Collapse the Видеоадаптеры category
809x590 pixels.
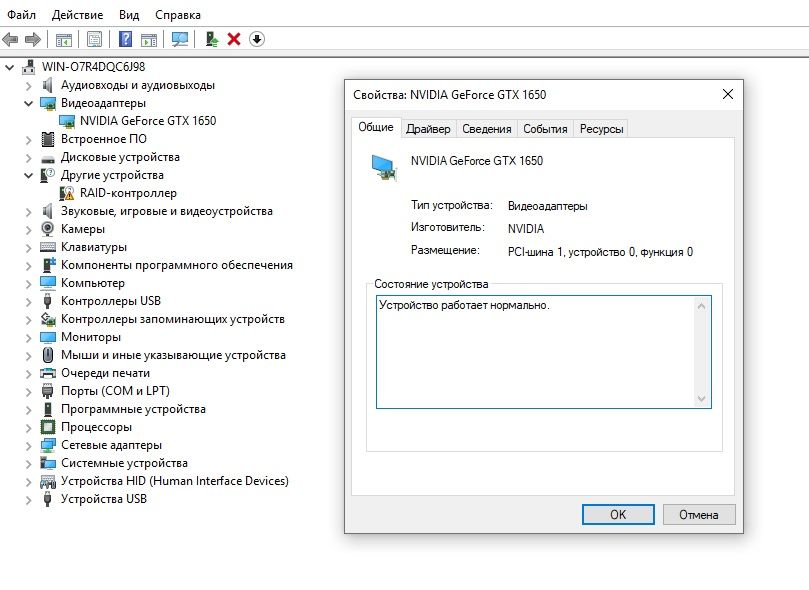tap(28, 103)
